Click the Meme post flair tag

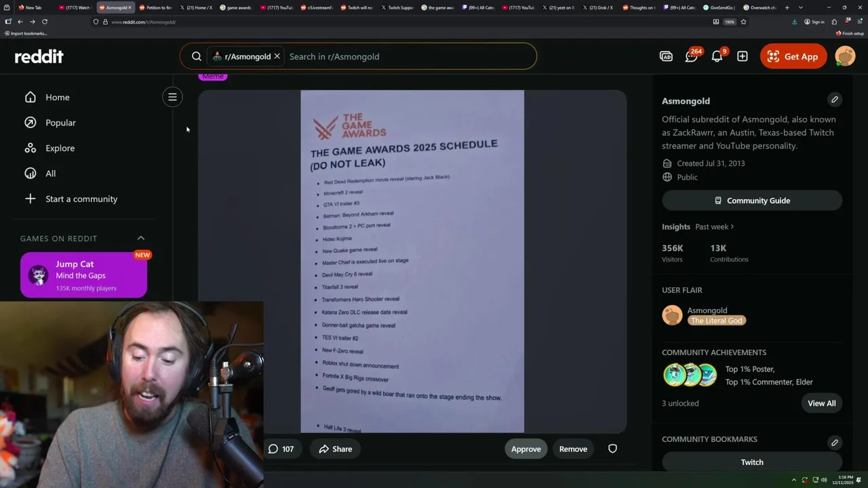(x=213, y=76)
